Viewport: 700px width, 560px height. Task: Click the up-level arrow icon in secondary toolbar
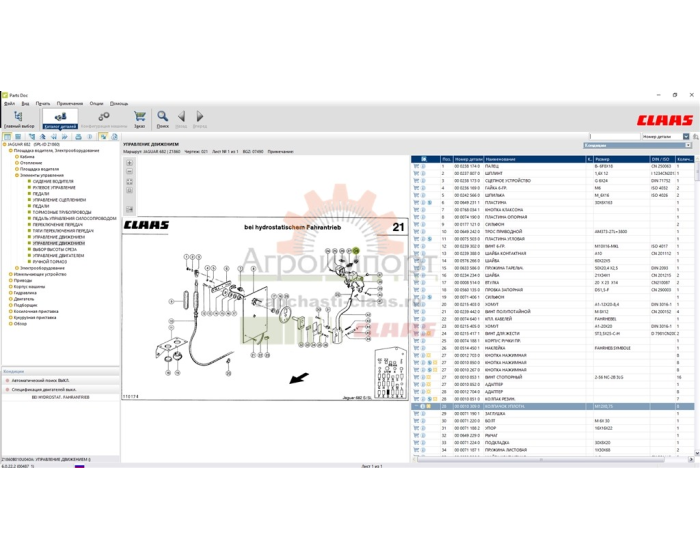[x=43, y=137]
